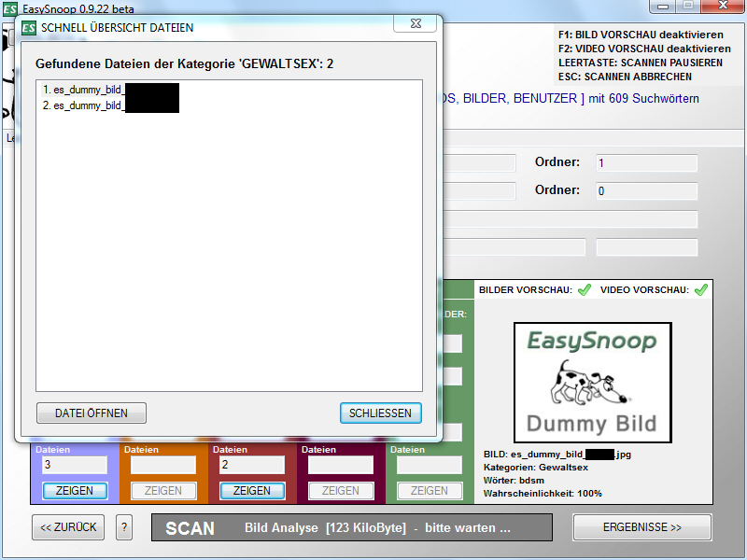
Task: Click empty Dateien field in orange panel
Action: point(163,465)
